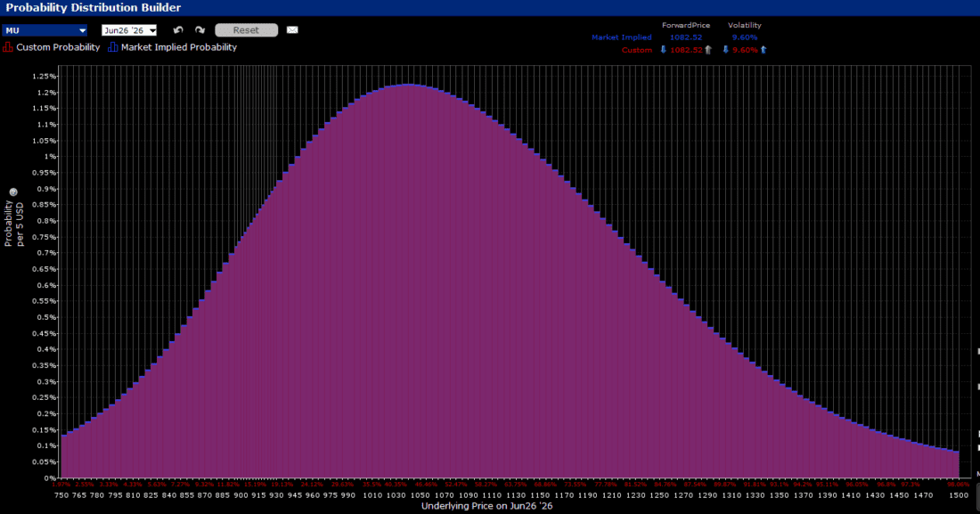
Task: Click the Probability Distribution Builder title bar
Action: click(490, 7)
